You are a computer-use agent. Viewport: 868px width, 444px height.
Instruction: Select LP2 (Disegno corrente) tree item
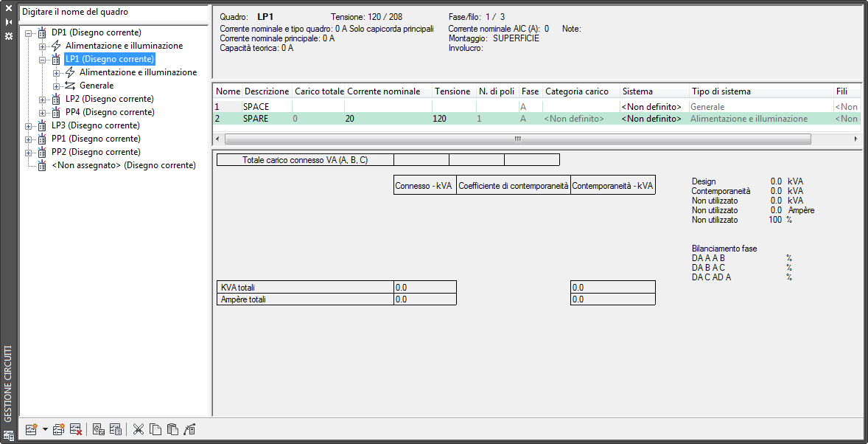110,99
